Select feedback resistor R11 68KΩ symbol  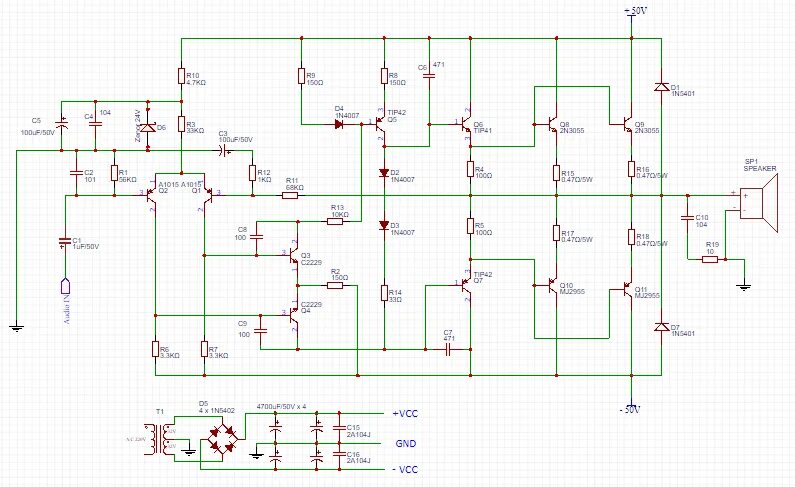(x=290, y=195)
